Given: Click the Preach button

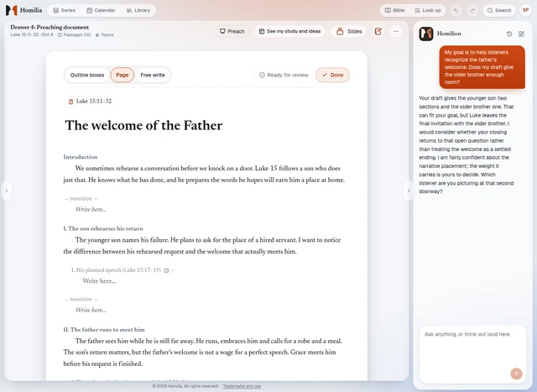Looking at the screenshot, I should 232,31.
